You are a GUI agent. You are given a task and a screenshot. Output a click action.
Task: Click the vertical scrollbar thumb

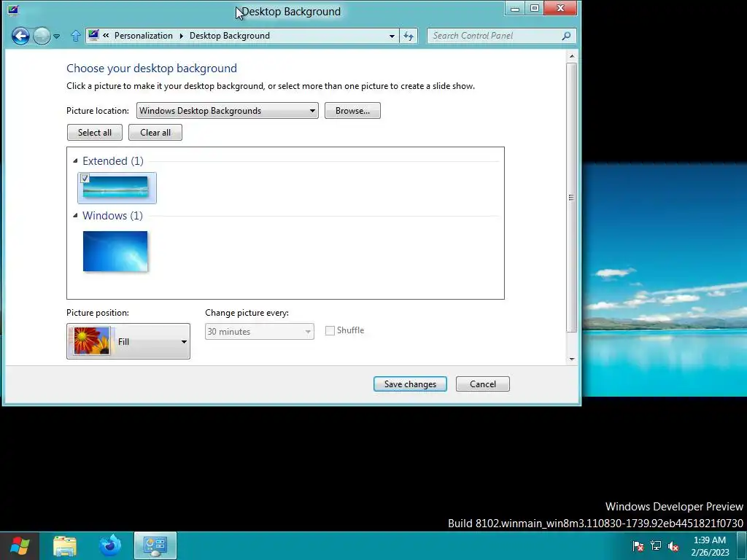pos(572,198)
